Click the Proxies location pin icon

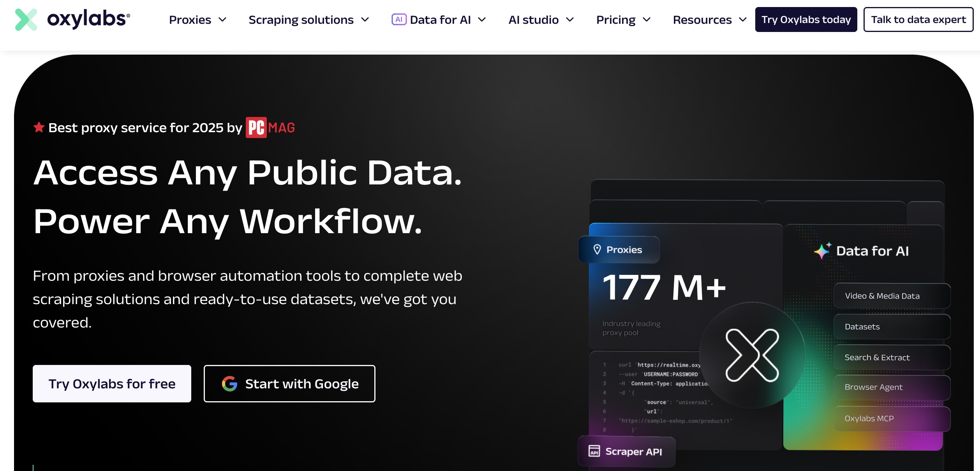(x=597, y=250)
